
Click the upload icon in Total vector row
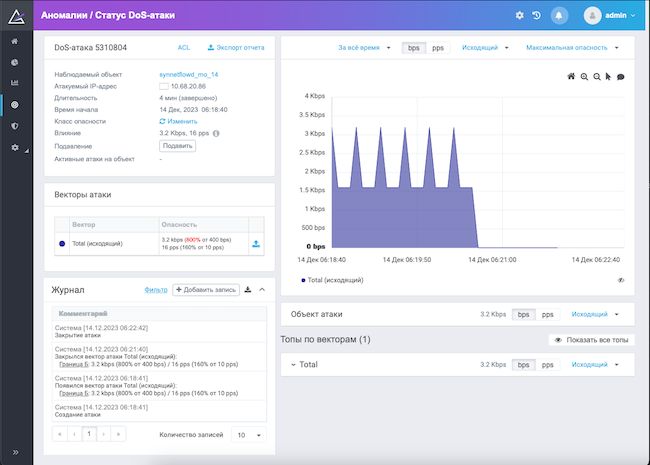[255, 243]
